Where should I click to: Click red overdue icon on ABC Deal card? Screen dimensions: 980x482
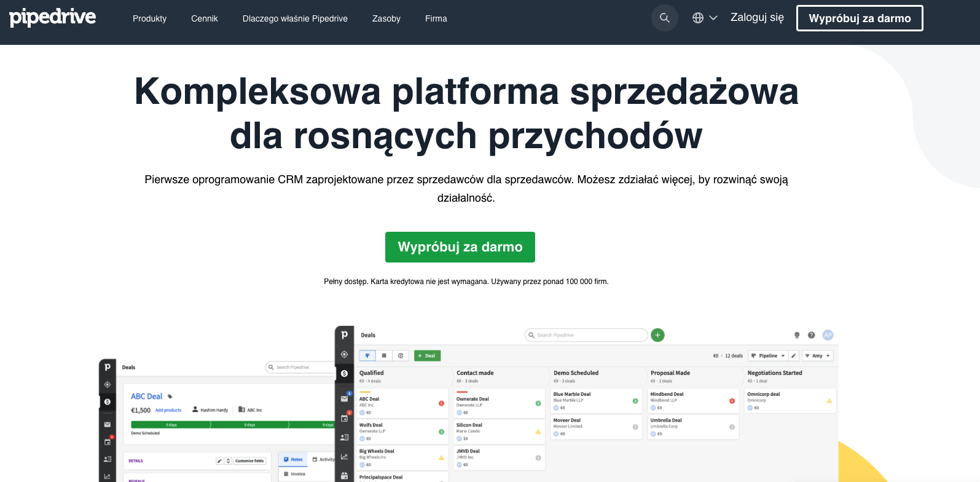(441, 403)
